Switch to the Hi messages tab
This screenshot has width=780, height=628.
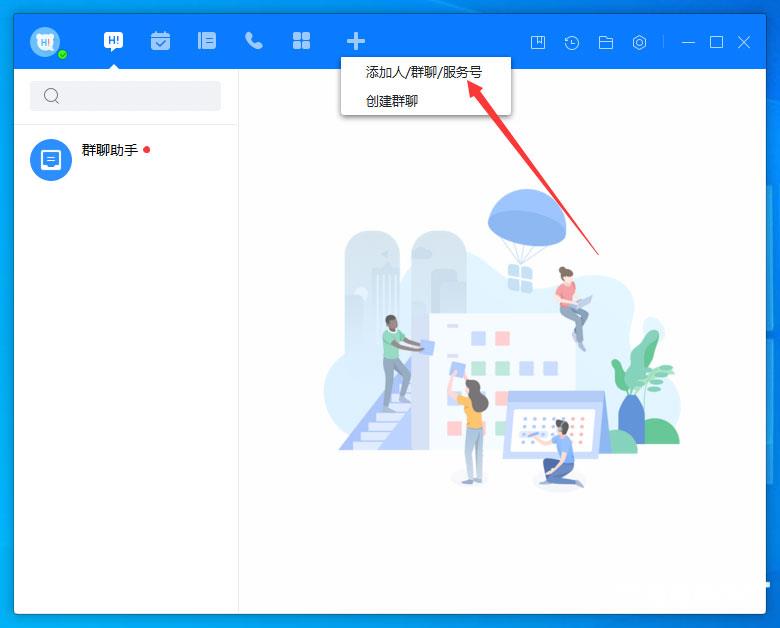pyautogui.click(x=113, y=41)
